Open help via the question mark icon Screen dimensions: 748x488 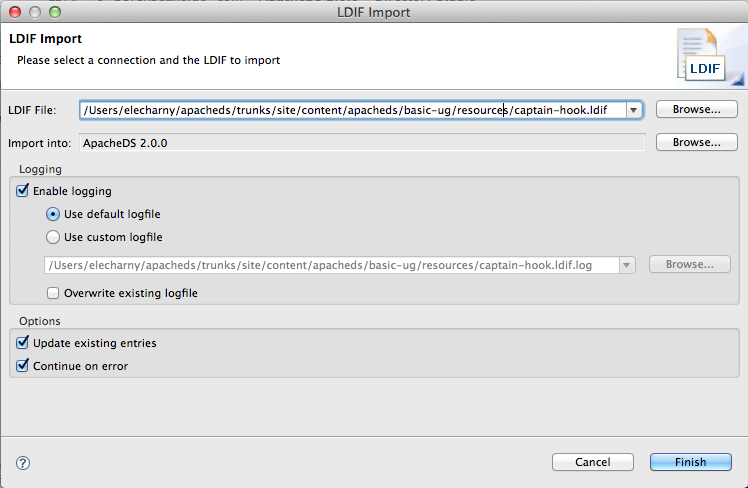click(23, 462)
